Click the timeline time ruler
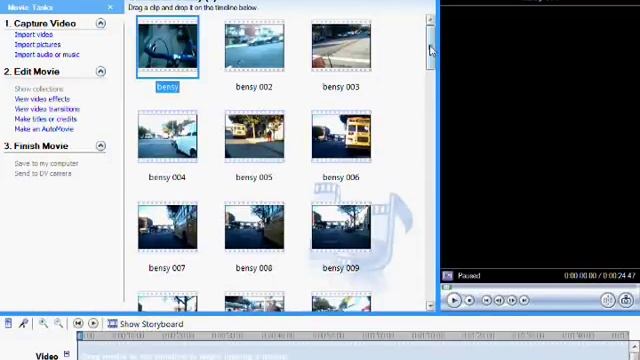This screenshot has height=360, width=640. click(x=353, y=336)
